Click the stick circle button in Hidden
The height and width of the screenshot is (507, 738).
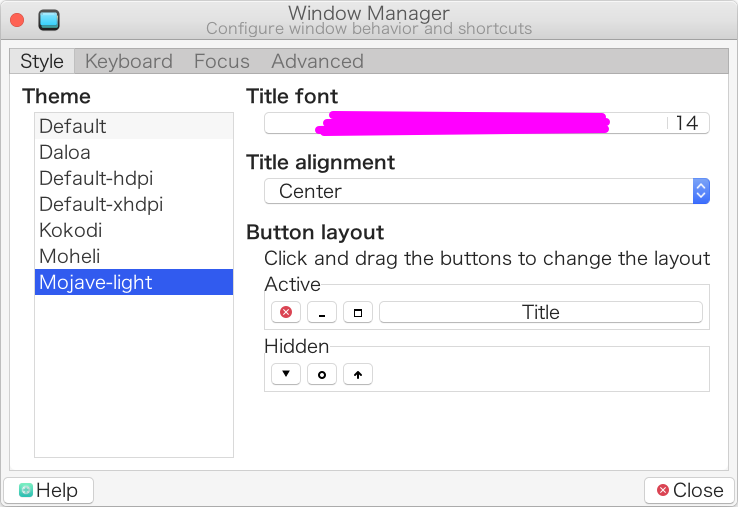click(x=322, y=375)
